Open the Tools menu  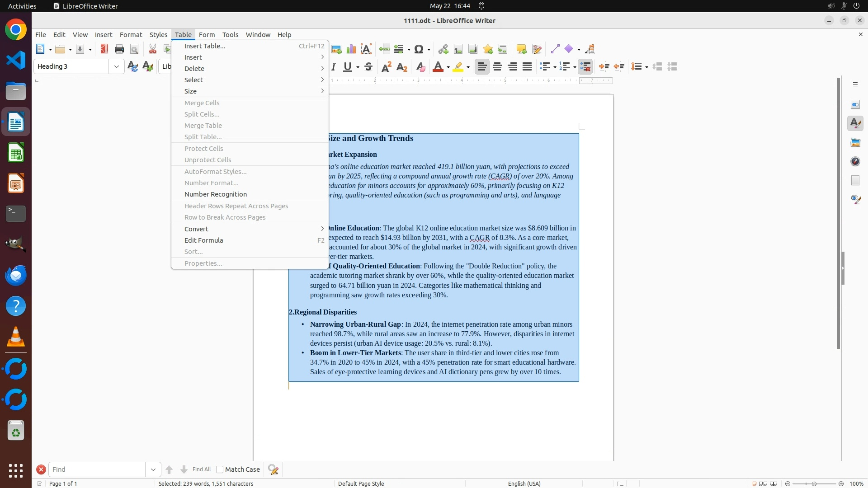[x=230, y=35]
